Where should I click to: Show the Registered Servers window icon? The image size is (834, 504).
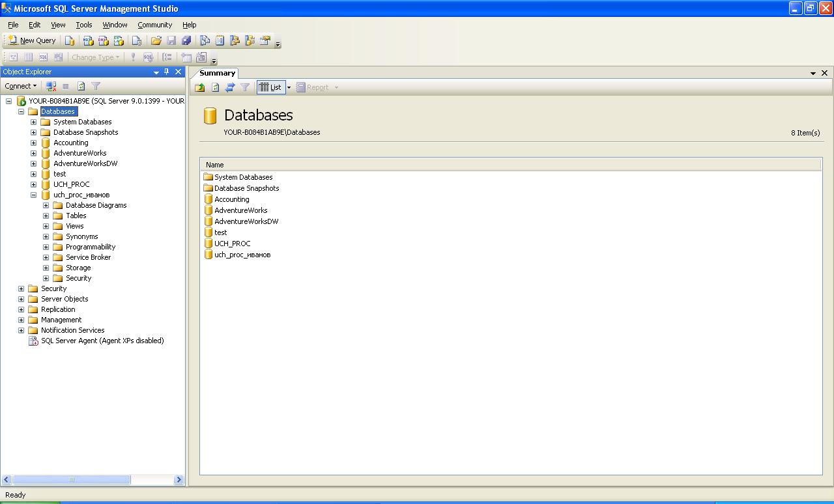205,40
